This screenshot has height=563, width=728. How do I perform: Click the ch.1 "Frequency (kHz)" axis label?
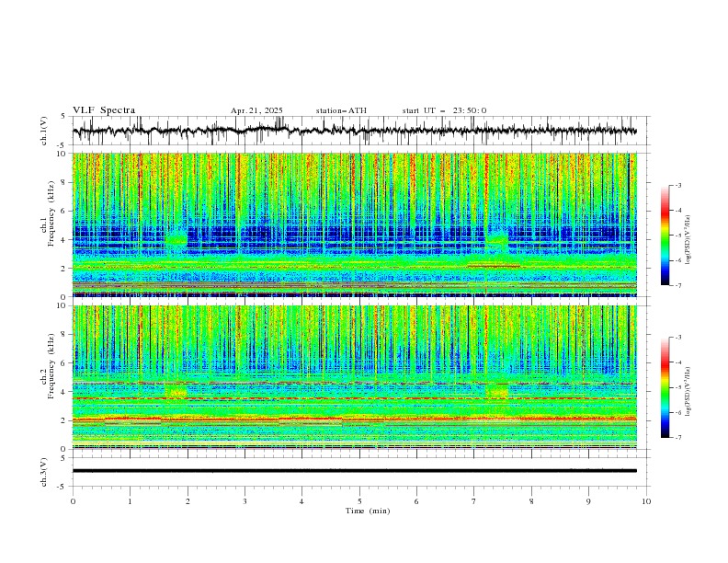52,213
